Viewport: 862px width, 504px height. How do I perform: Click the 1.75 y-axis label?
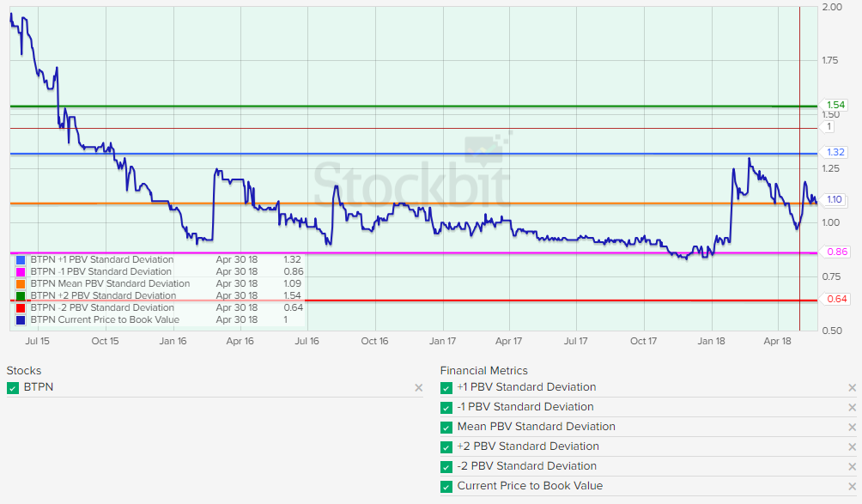pyautogui.click(x=830, y=61)
